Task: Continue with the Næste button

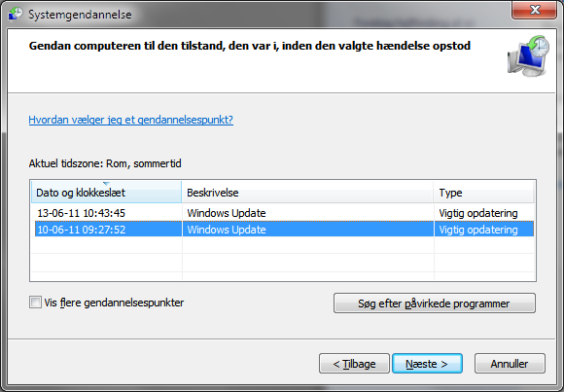Action: [427, 364]
